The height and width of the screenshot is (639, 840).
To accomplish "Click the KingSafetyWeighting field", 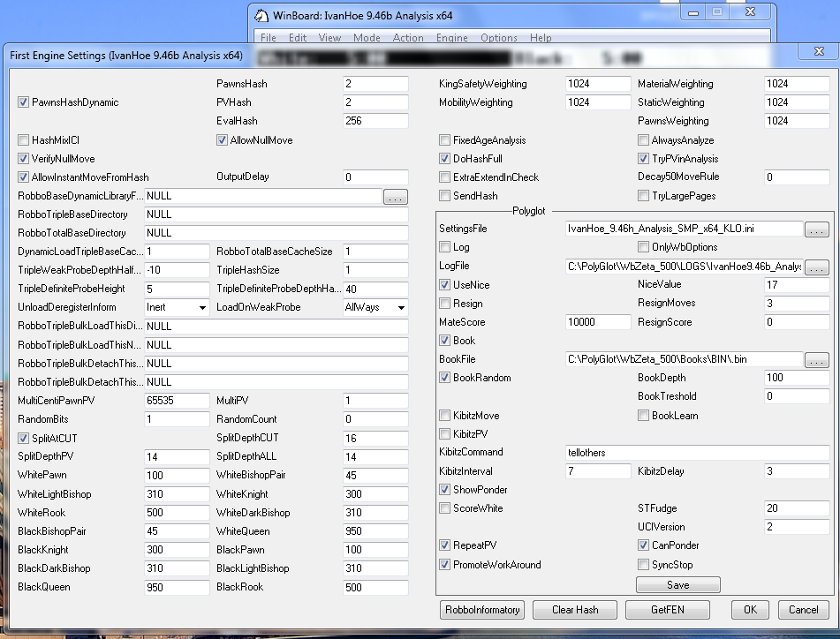I will (598, 84).
